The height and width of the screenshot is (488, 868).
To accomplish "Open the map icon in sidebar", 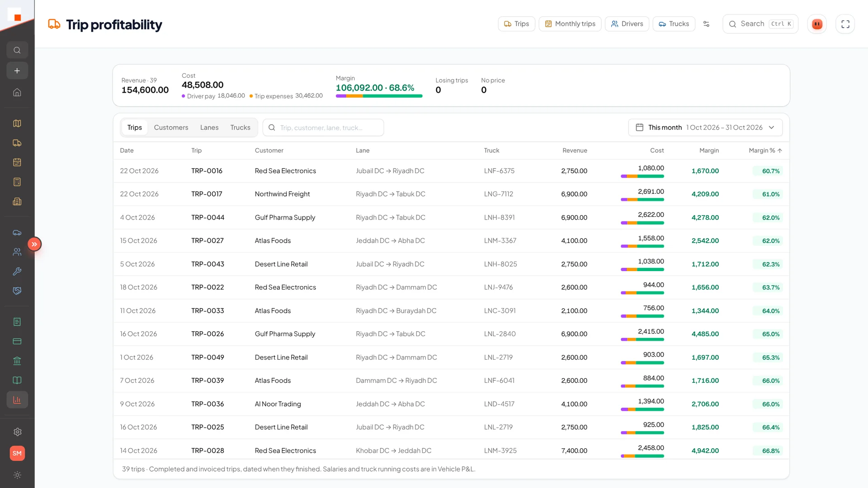I will coord(17,123).
